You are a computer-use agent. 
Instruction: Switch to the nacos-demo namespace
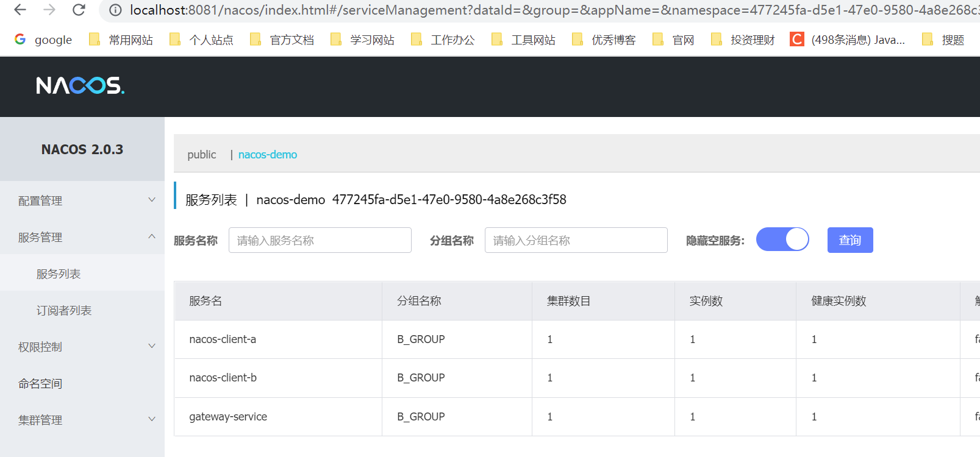(268, 155)
